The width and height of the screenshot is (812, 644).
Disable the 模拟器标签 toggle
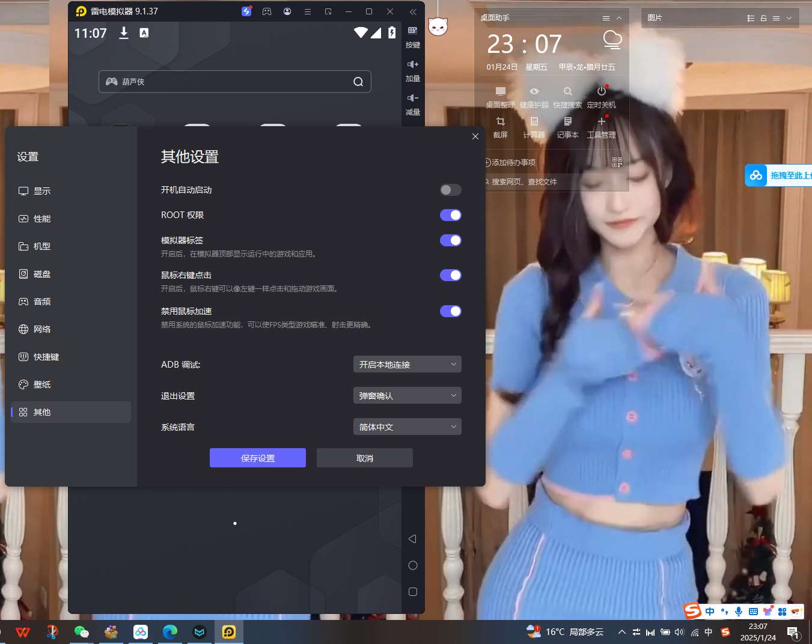point(450,240)
